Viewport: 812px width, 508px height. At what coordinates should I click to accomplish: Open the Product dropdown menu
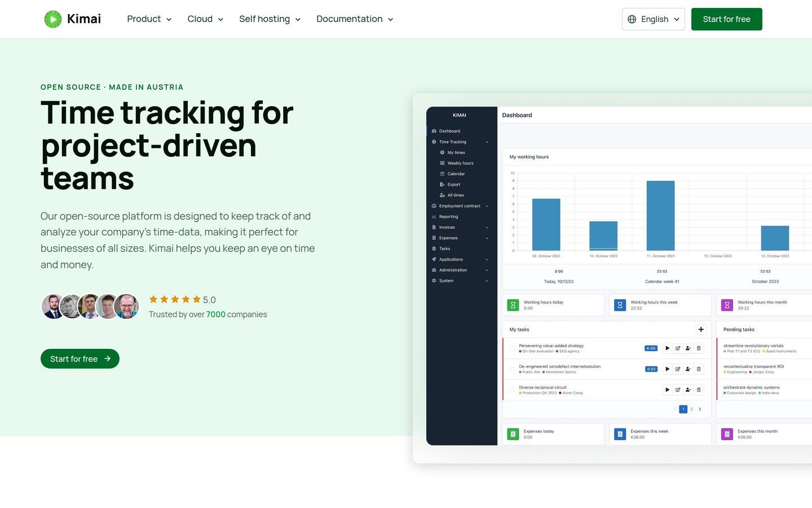[149, 19]
